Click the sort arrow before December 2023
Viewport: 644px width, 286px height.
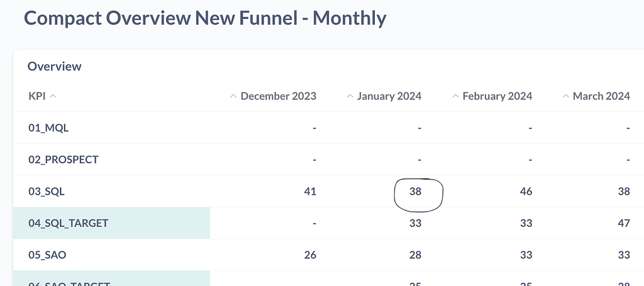233,96
